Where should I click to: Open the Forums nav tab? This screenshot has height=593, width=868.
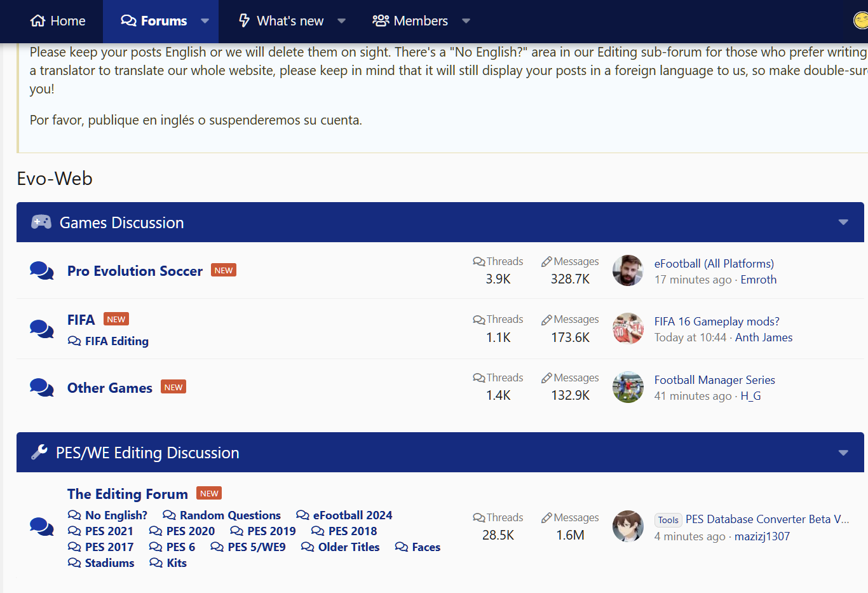click(x=154, y=21)
